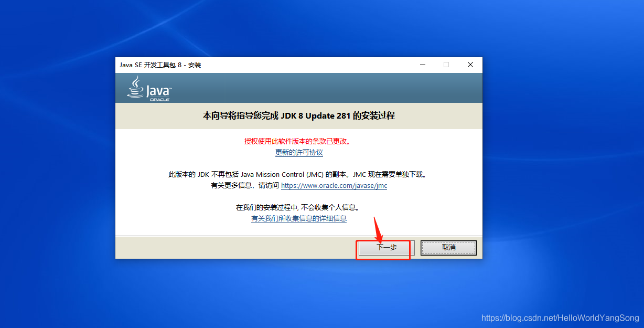Click the window title Java SE 开发工具包 8 - 安装

[x=160, y=65]
